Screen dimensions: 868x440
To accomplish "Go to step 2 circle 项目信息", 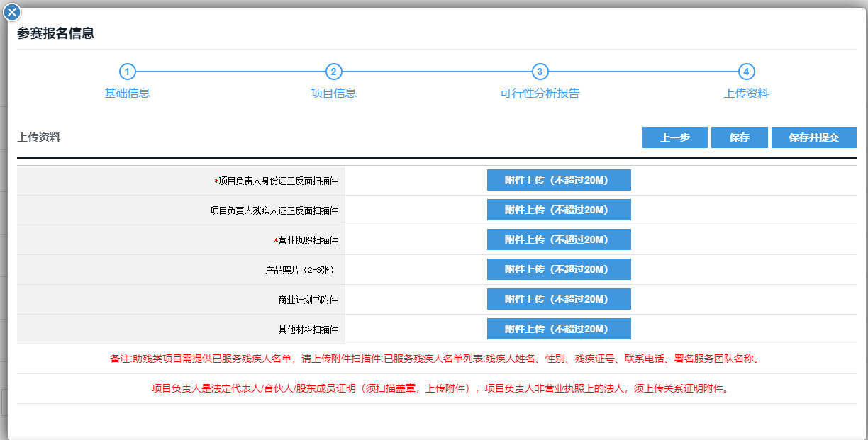I will 333,72.
